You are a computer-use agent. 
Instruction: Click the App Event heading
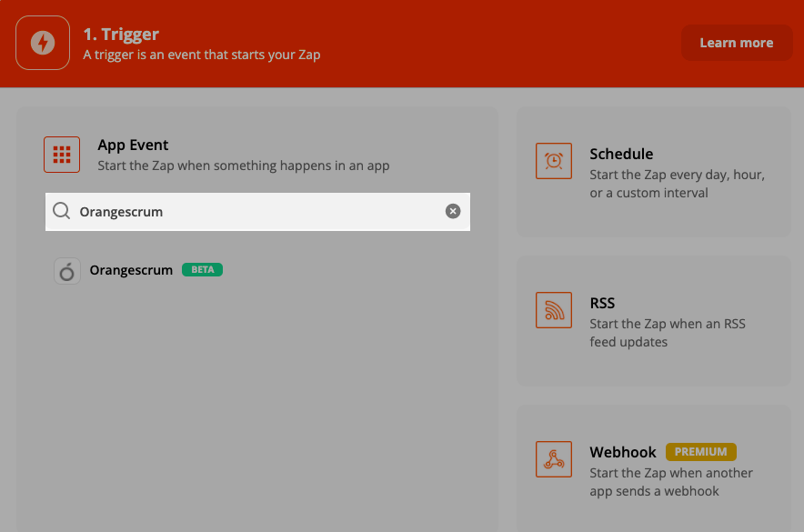[x=133, y=145]
